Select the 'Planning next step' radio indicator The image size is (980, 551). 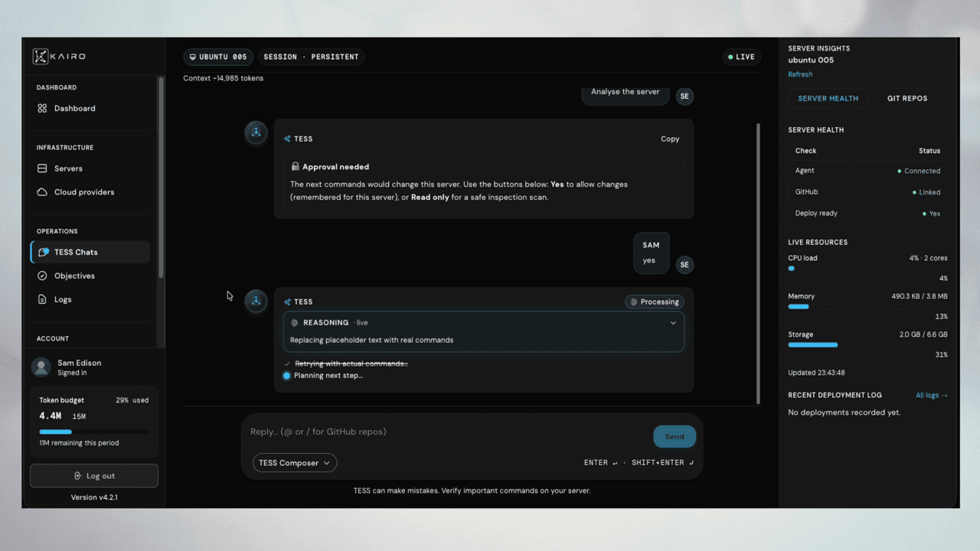pos(286,376)
